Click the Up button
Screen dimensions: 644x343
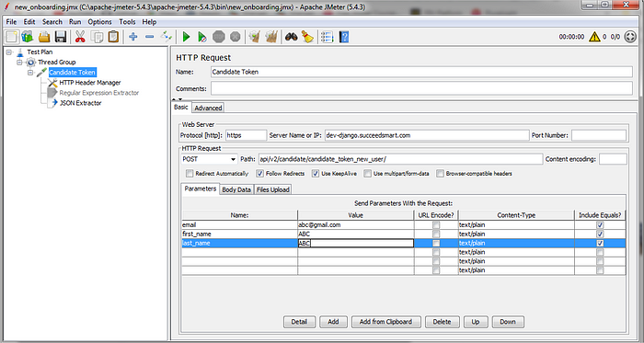tap(476, 322)
